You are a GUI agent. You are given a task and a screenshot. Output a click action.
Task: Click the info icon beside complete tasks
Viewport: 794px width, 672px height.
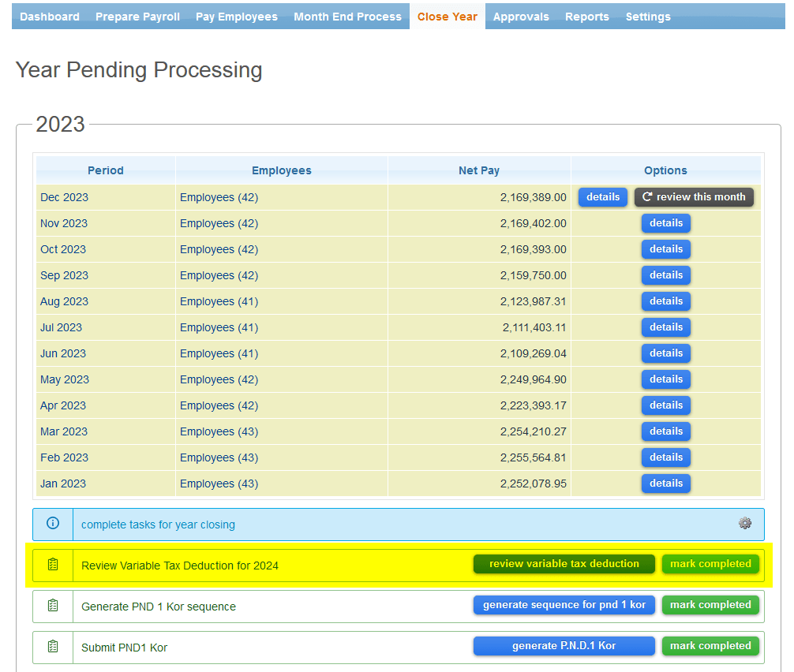click(x=53, y=523)
